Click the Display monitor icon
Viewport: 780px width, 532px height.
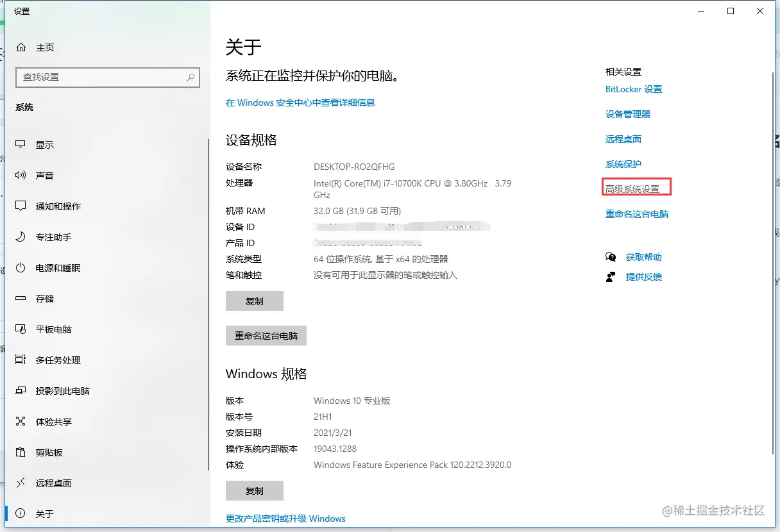(x=21, y=145)
